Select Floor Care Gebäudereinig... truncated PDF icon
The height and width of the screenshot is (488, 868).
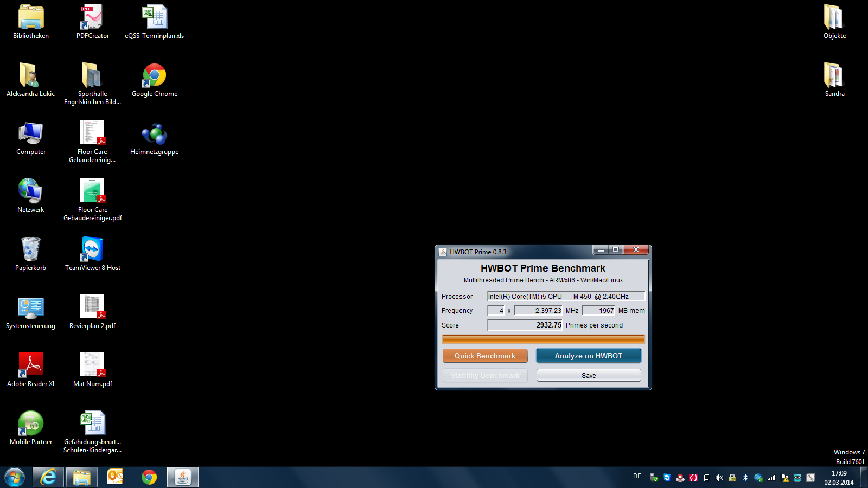[93, 142]
